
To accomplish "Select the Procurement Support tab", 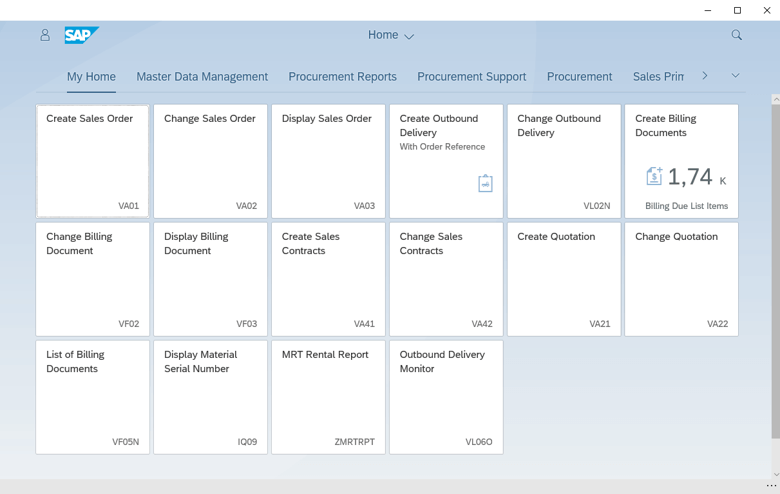I will click(x=471, y=77).
